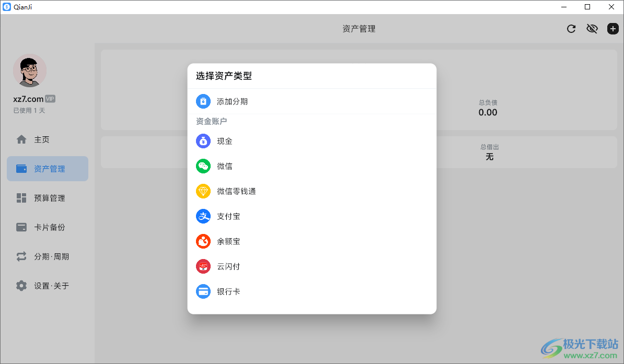Select the 云闪付 UnionPay icon

(203, 266)
